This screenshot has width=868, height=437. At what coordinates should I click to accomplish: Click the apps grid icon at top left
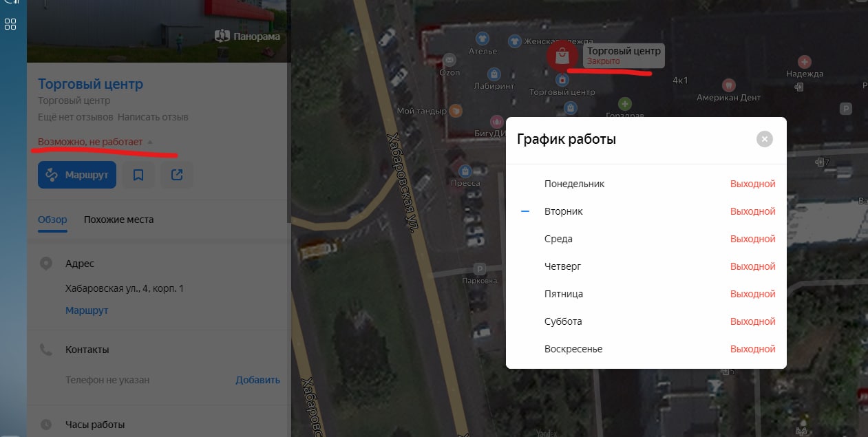[10, 24]
